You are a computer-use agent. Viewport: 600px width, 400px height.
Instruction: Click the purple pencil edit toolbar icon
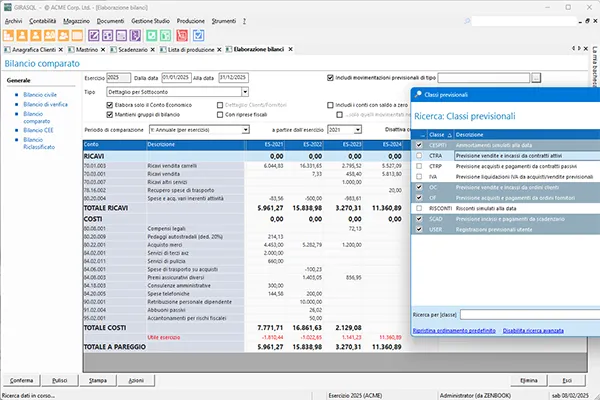tap(94, 36)
